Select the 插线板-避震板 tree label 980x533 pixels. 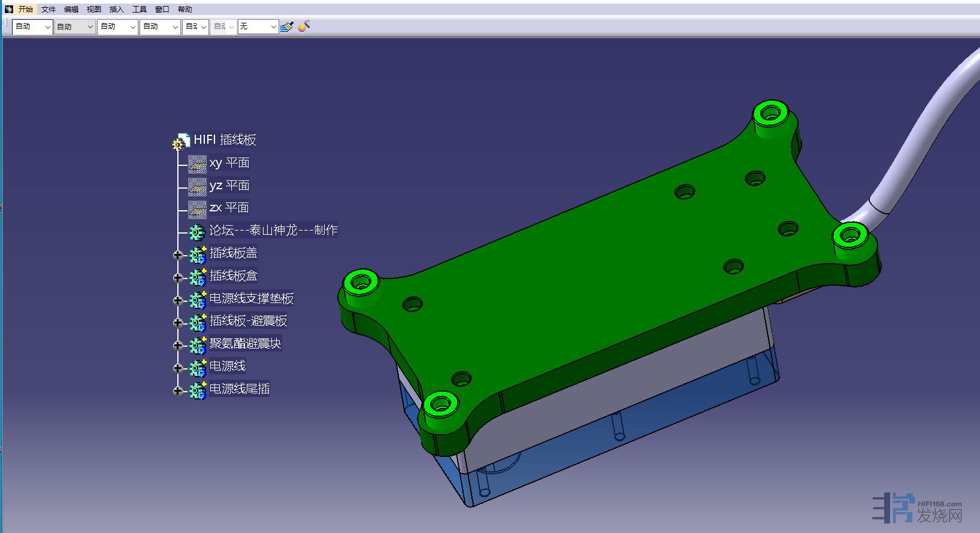click(x=248, y=321)
